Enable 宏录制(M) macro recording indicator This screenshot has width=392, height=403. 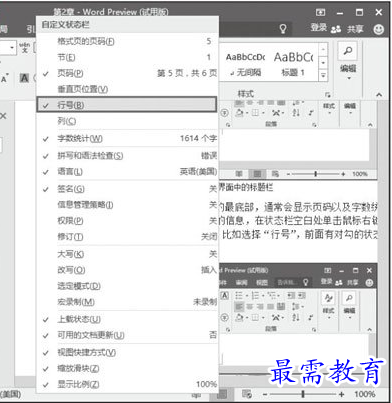click(127, 302)
